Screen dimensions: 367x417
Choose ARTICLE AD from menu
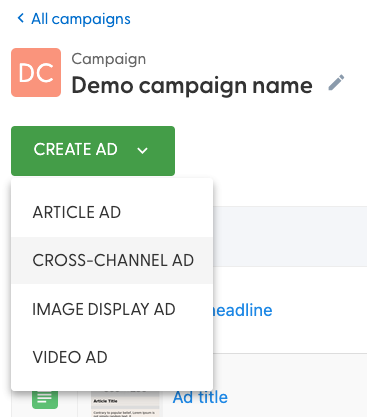click(112, 212)
